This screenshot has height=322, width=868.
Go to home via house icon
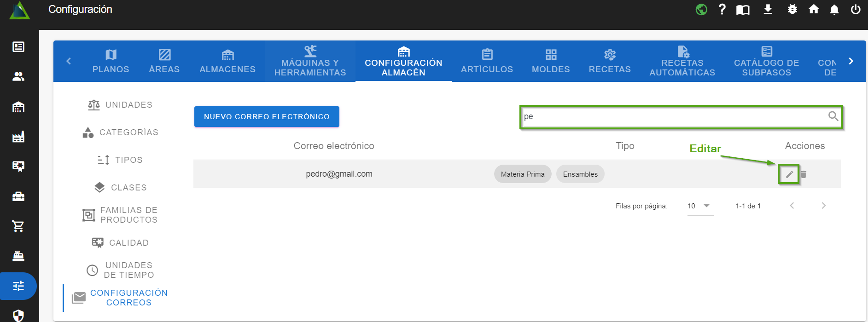pyautogui.click(x=814, y=10)
